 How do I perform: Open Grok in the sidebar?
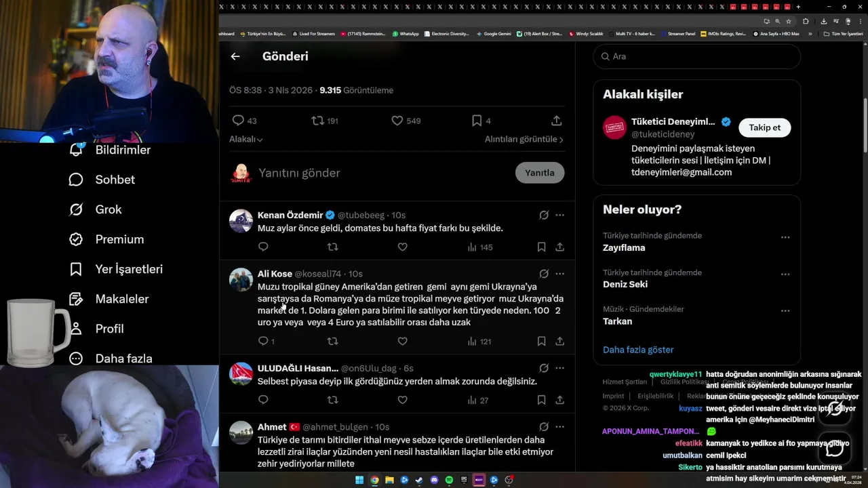[x=96, y=209]
